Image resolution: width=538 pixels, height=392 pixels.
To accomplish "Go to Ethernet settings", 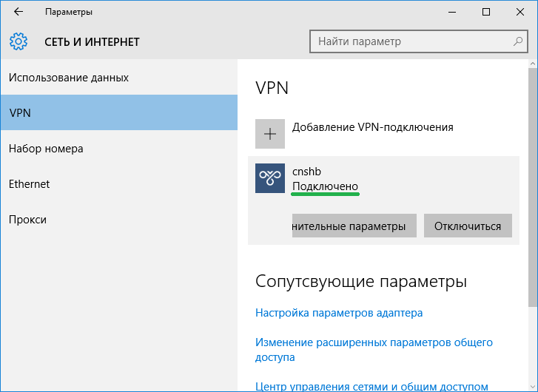I will click(x=30, y=184).
